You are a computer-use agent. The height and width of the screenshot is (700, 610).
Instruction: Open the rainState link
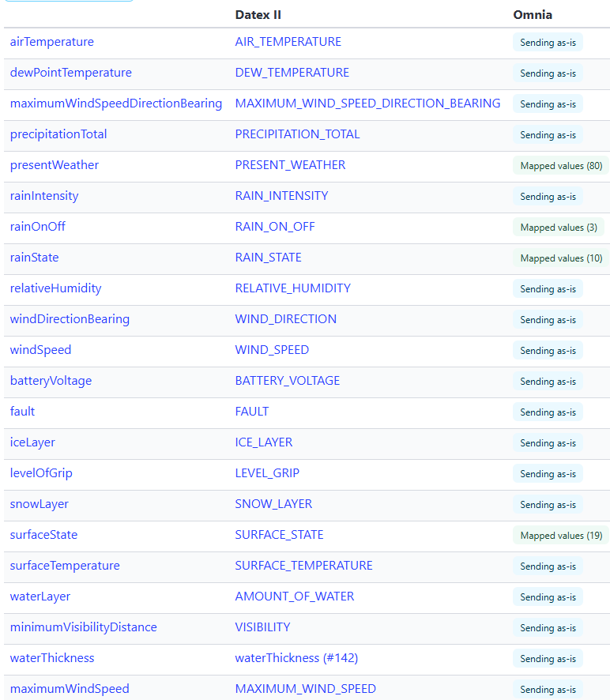coord(35,258)
